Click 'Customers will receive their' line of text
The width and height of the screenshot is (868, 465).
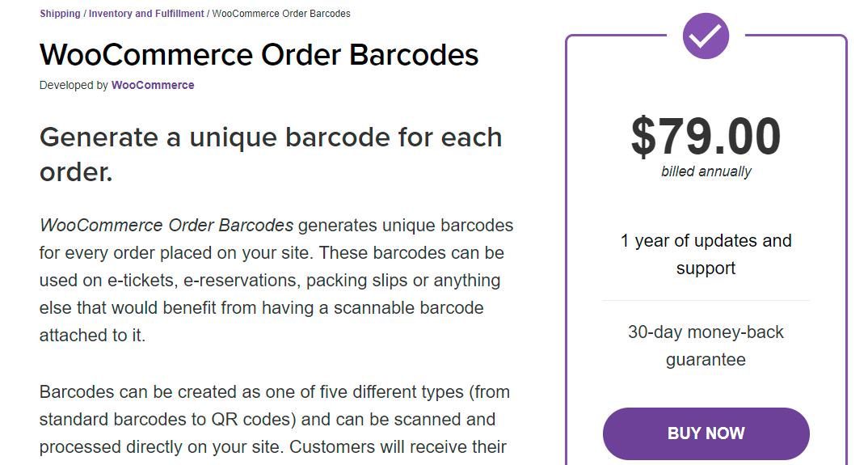(398, 446)
